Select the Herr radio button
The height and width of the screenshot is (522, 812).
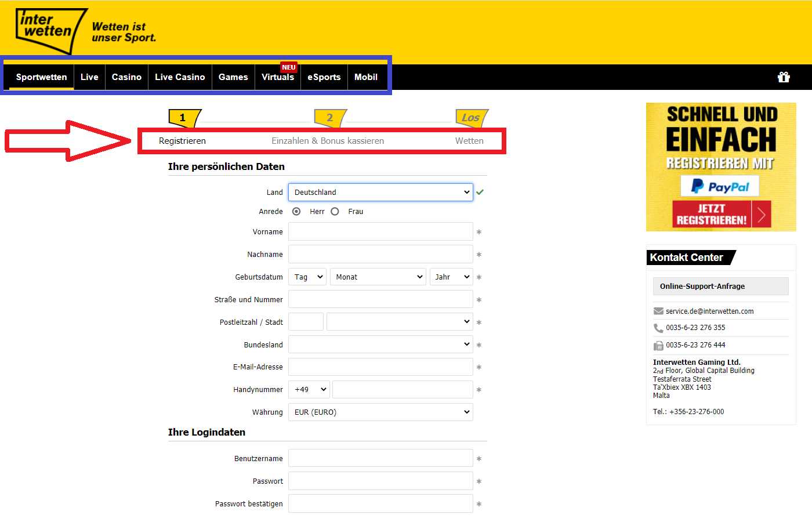[x=296, y=212]
